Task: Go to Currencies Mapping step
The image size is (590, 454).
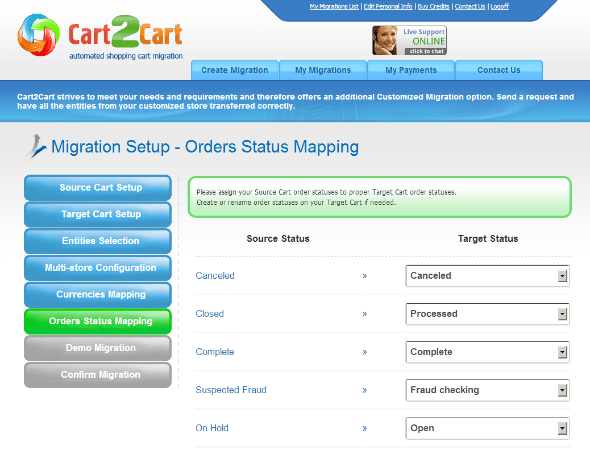Action: coord(98,295)
